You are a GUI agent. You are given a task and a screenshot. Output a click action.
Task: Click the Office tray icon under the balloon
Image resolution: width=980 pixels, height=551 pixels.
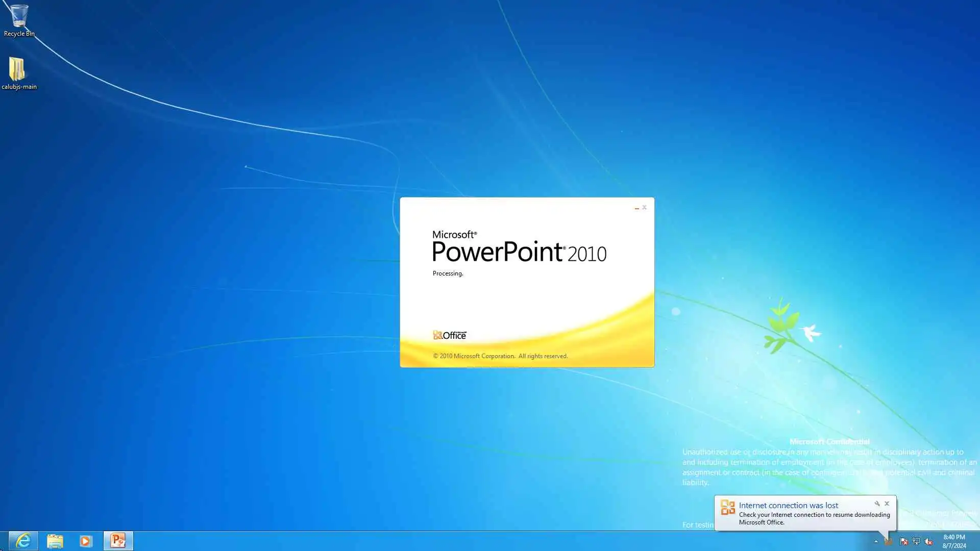tap(889, 541)
